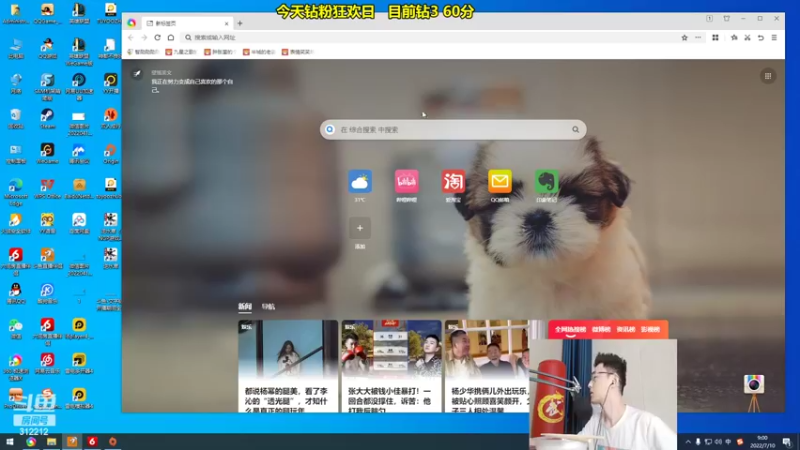Open the search engine selector icon in search box
The width and height of the screenshot is (800, 450).
[330, 130]
